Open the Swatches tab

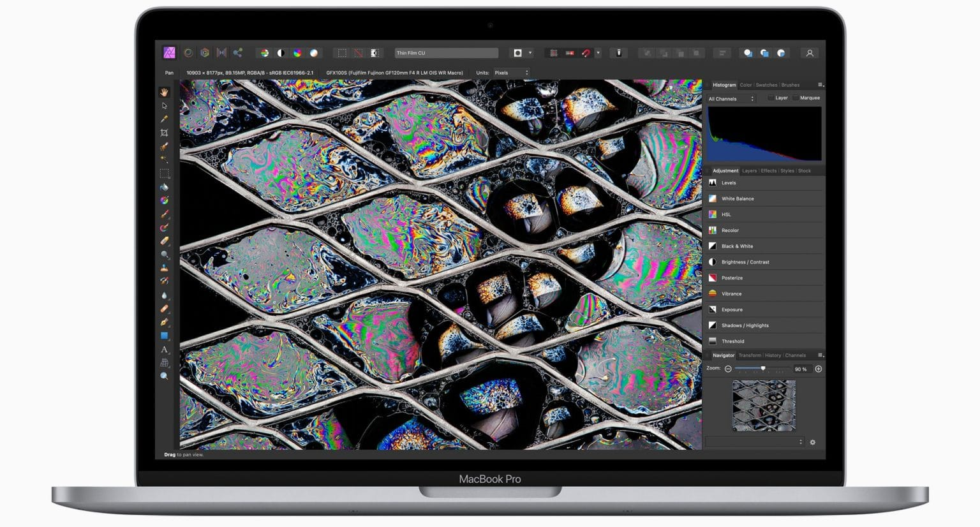pyautogui.click(x=766, y=85)
